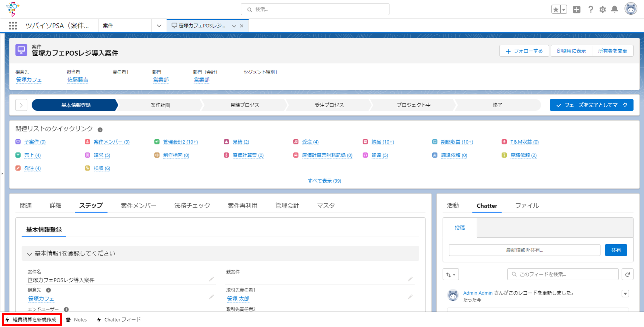Switch to the 法務チェック tab

(192, 206)
